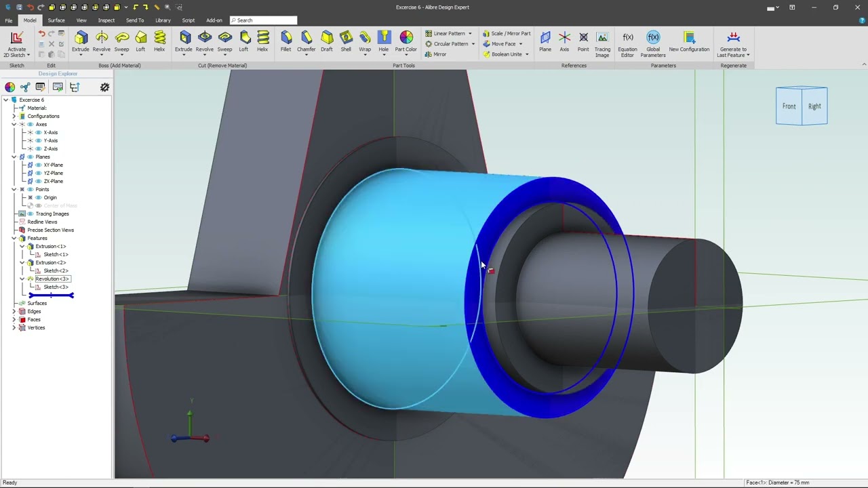The width and height of the screenshot is (868, 488).
Task: Toggle the Origin point visibility
Action: (38, 198)
